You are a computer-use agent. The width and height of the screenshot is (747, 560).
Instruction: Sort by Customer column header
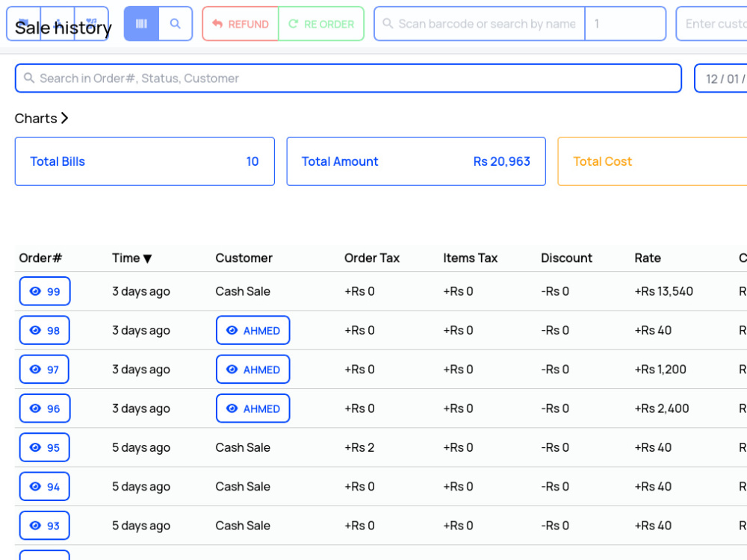(244, 258)
